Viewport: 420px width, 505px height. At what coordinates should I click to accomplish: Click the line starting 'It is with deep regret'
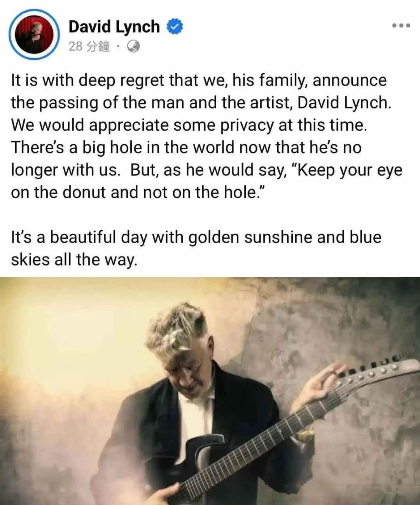pos(199,81)
